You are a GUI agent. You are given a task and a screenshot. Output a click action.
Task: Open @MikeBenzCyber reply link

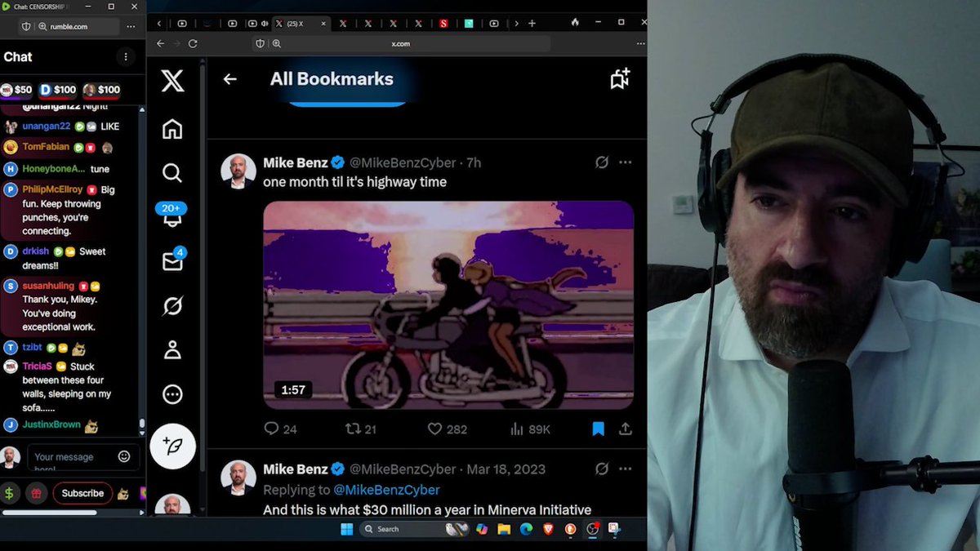coord(386,490)
